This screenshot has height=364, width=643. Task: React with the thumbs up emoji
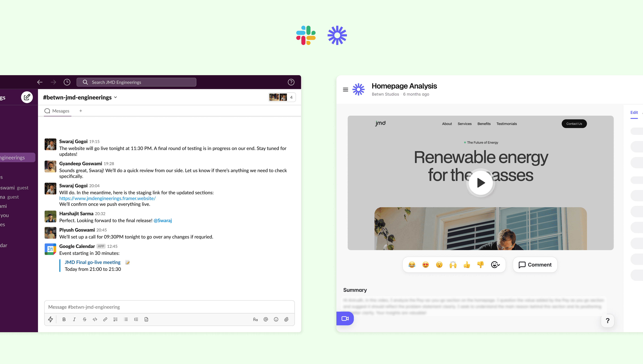(x=467, y=265)
